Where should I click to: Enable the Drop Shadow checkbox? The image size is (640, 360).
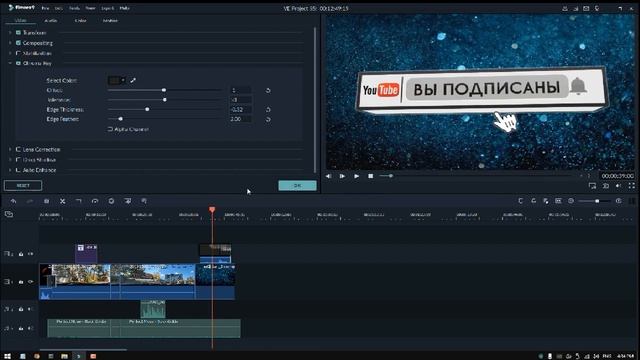[18, 160]
